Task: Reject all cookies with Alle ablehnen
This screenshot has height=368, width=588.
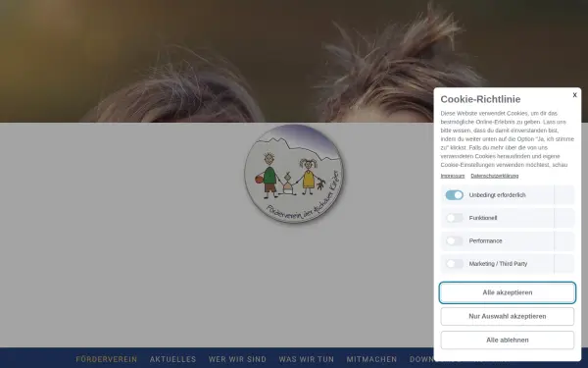Action: pyautogui.click(x=507, y=340)
